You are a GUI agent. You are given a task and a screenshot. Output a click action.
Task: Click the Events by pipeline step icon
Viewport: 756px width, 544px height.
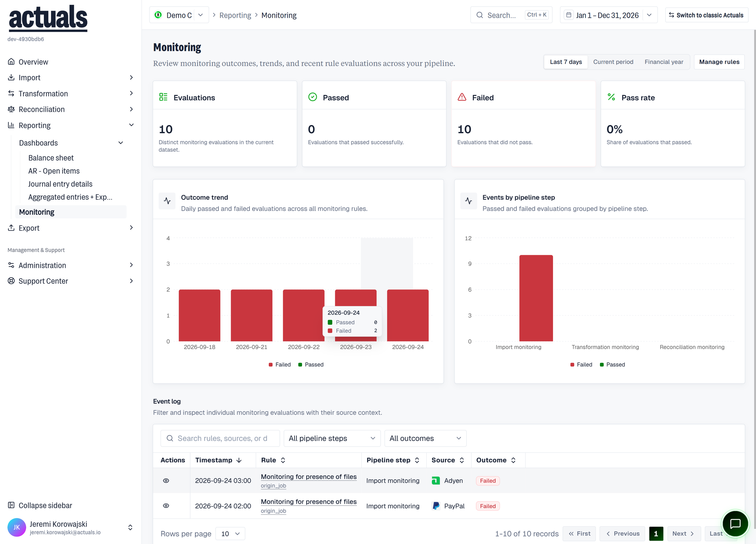(468, 201)
